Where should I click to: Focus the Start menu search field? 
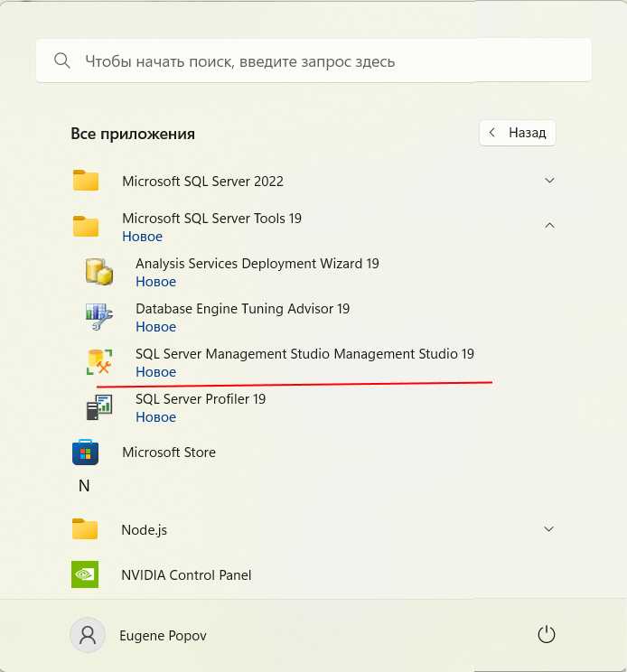[313, 61]
